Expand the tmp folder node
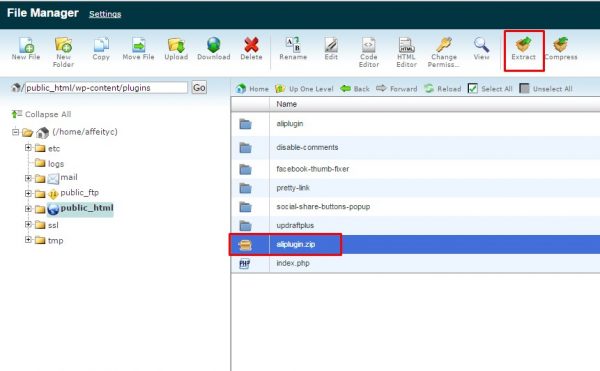Screen dimensions: 600x371 [28, 240]
